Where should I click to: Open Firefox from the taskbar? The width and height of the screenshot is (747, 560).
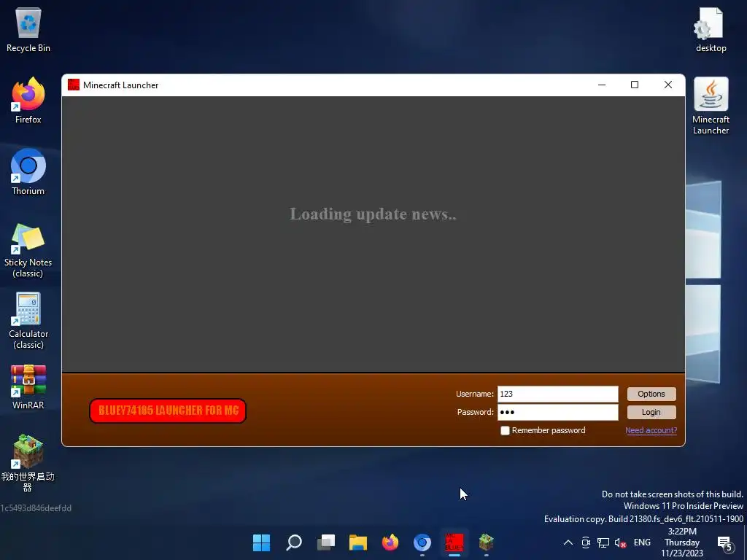(x=390, y=542)
